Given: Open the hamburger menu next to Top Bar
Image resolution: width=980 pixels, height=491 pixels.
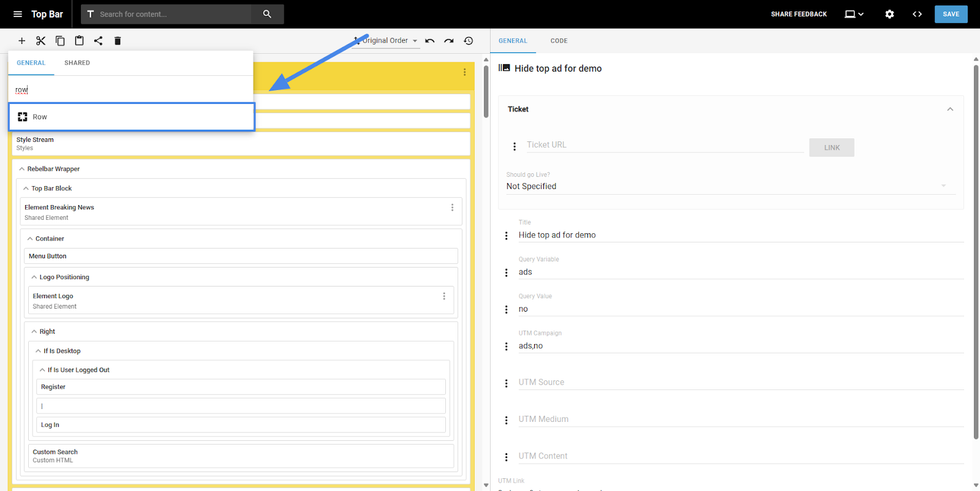Looking at the screenshot, I should 17,14.
